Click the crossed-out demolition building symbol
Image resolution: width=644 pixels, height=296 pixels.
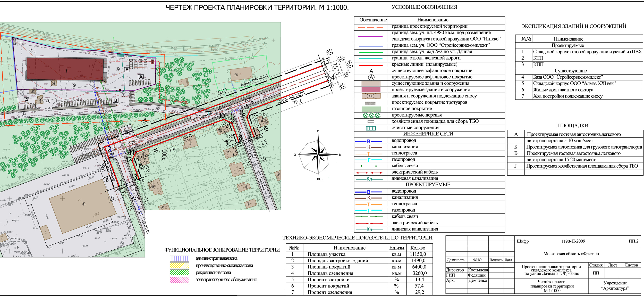[371, 96]
